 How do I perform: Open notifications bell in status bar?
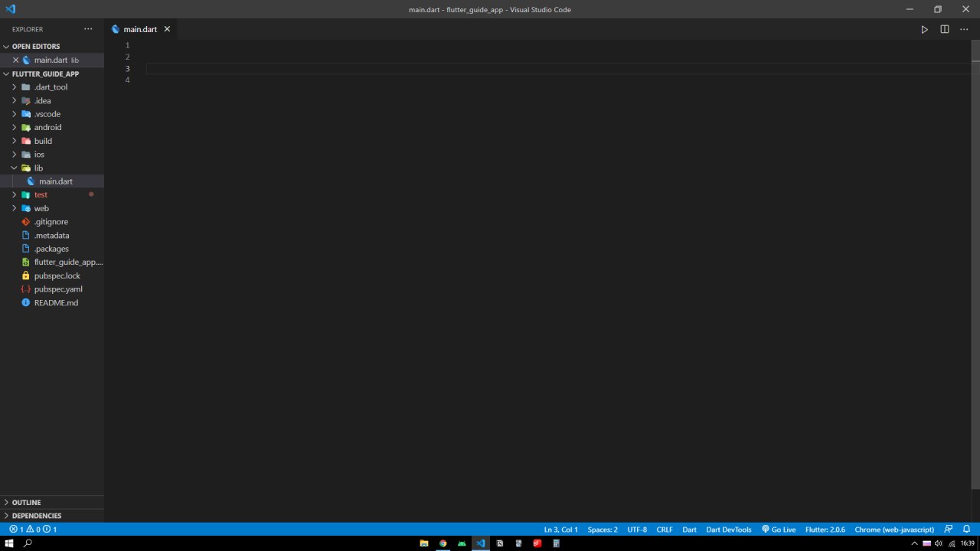point(968,530)
